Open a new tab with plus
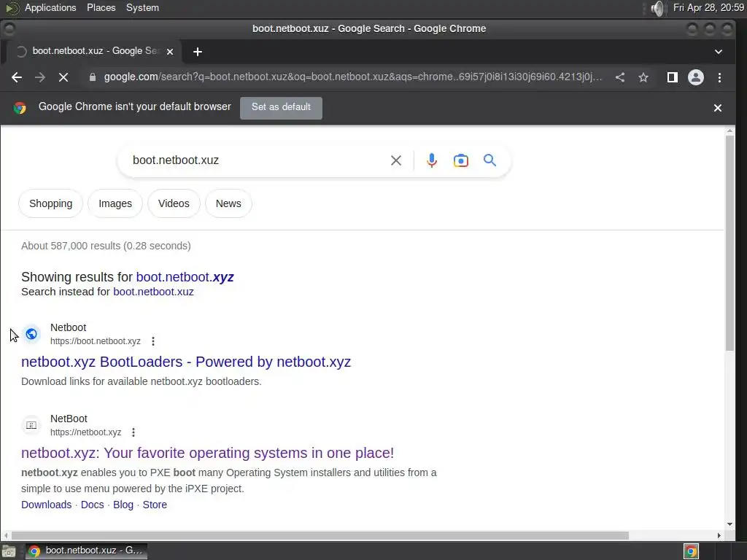 (198, 52)
